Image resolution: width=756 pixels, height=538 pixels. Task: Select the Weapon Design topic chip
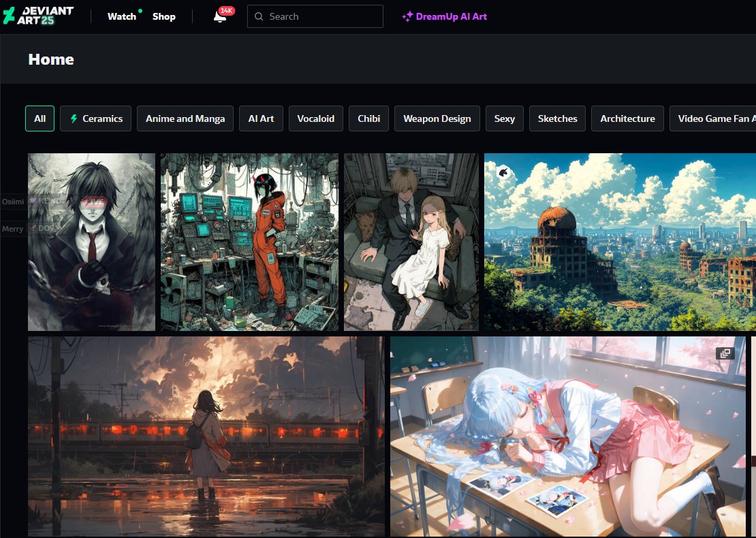(437, 118)
